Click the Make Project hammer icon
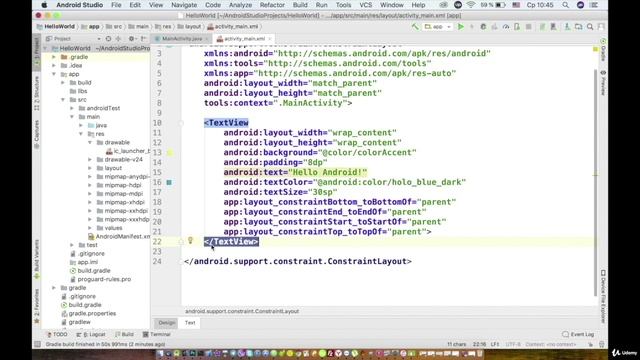Screen dimensions: 640x360 415,27
